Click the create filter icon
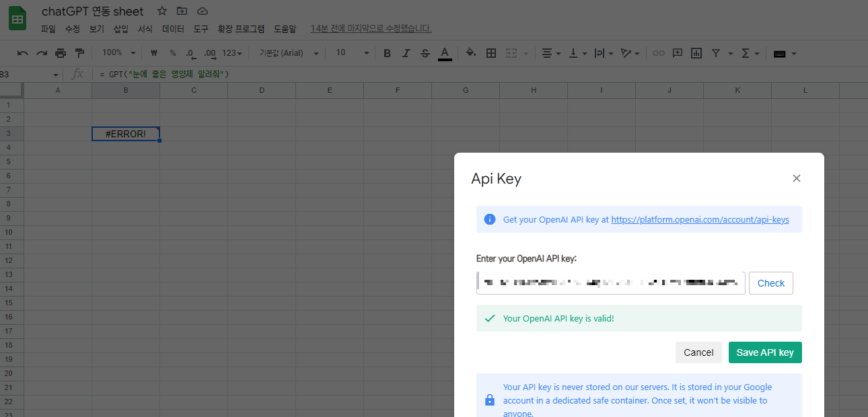 coord(716,53)
